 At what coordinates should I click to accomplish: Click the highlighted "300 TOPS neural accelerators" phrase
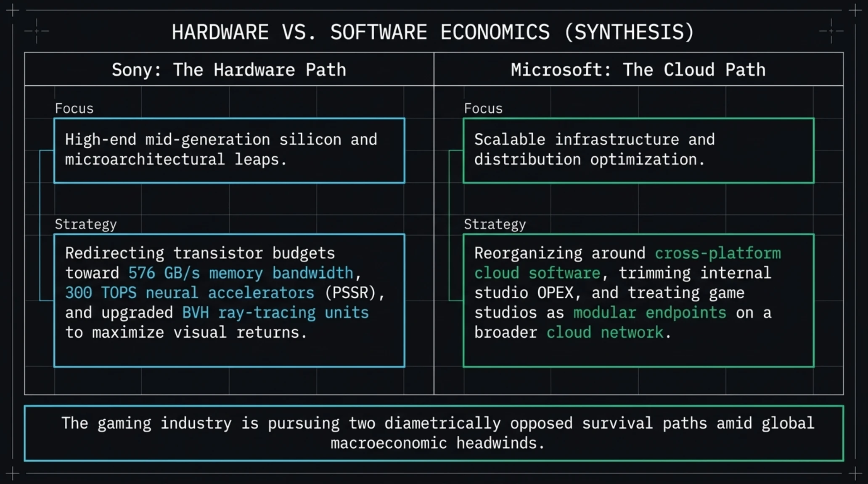click(x=190, y=293)
